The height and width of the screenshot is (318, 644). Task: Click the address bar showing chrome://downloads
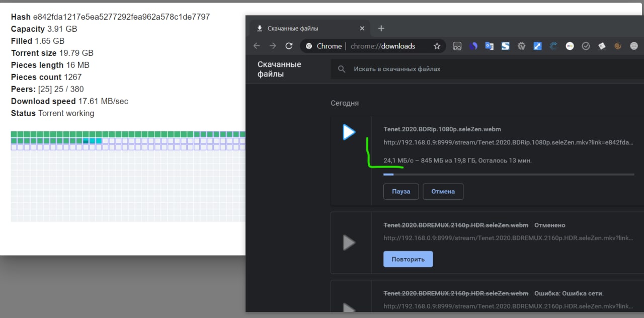373,46
